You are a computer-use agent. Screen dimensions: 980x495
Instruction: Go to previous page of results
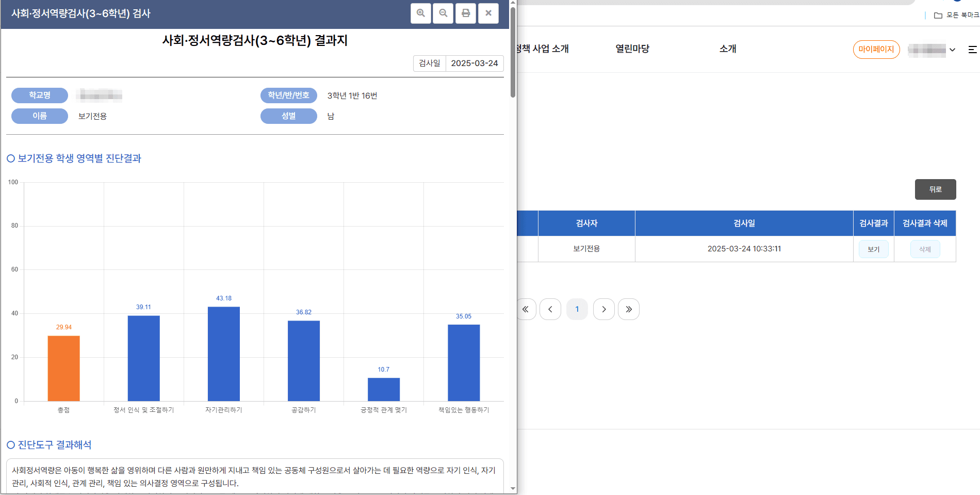[550, 309]
